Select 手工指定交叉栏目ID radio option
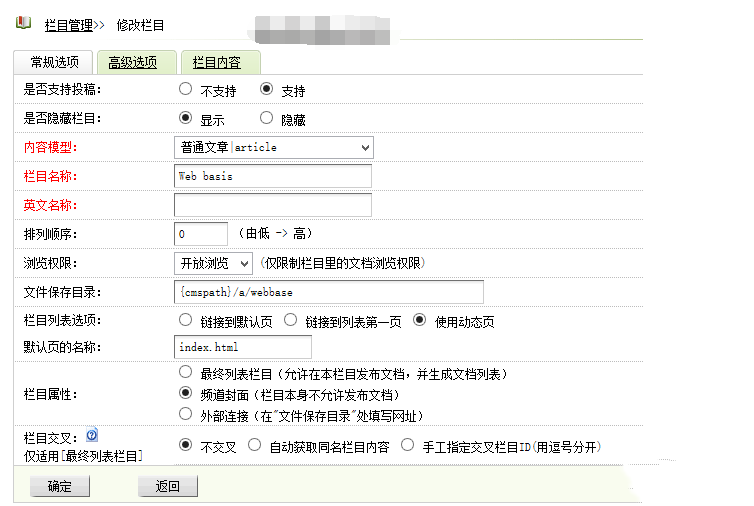Screen dimensions: 754x506 [x=407, y=446]
